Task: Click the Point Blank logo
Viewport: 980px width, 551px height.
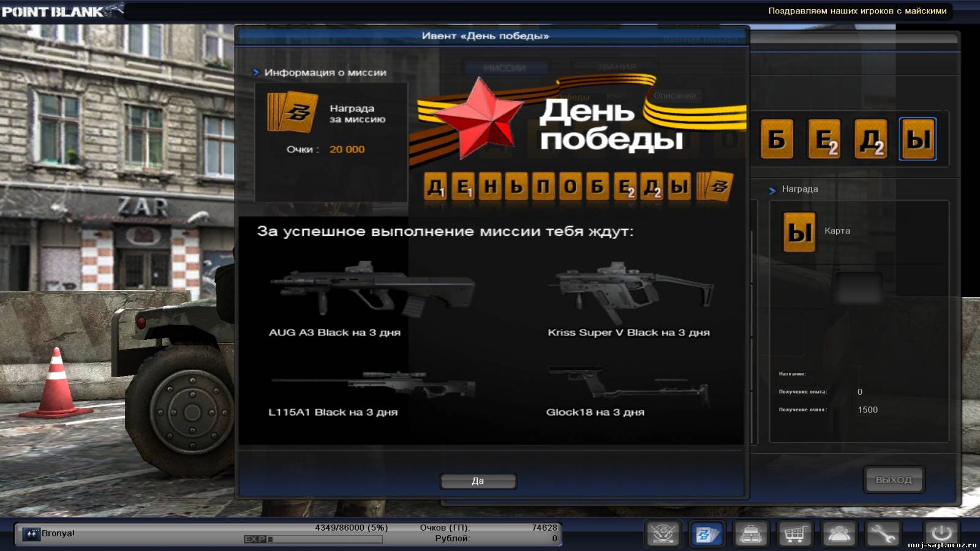Action: click(61, 11)
